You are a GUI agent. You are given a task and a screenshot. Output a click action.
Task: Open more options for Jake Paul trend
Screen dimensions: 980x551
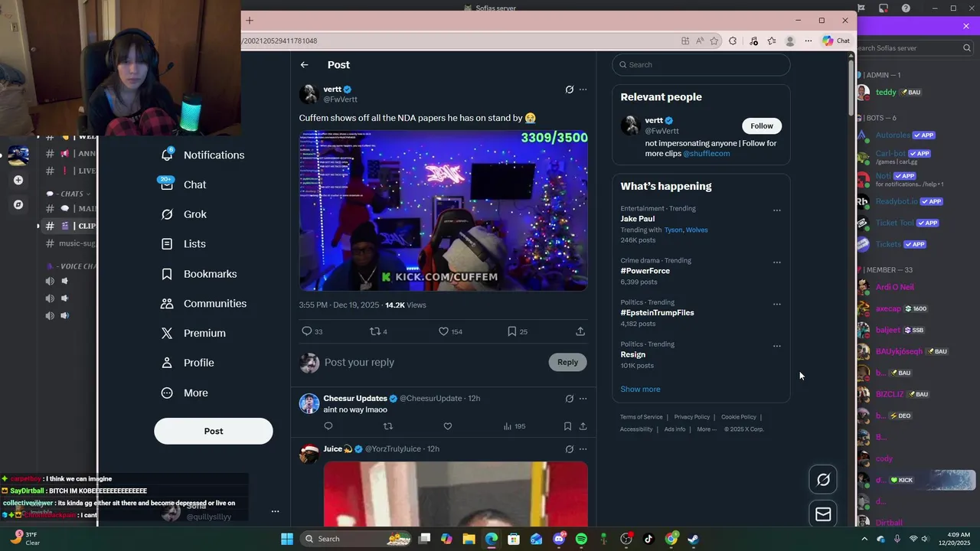pyautogui.click(x=776, y=210)
